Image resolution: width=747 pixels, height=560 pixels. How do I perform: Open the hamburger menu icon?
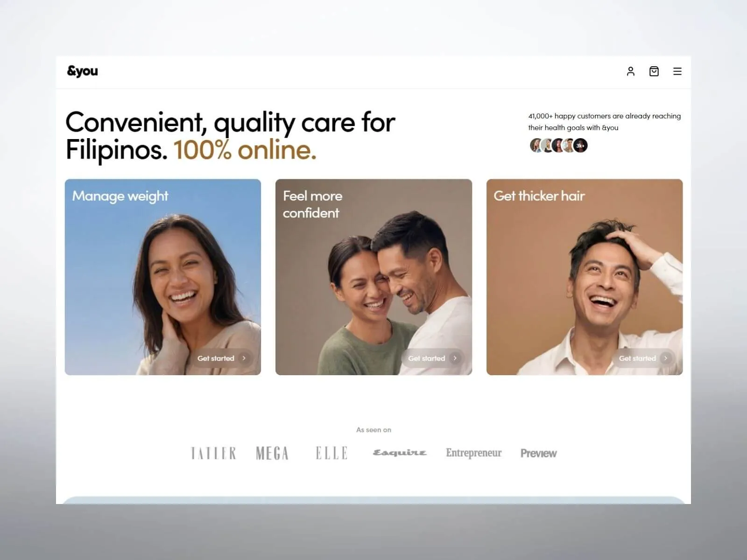[677, 71]
